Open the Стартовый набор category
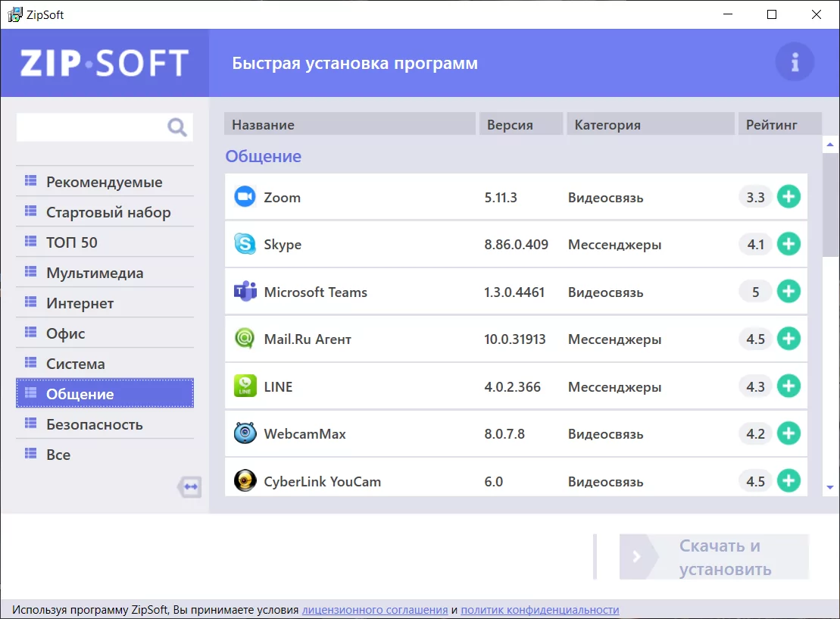This screenshot has width=840, height=619. 105,212
